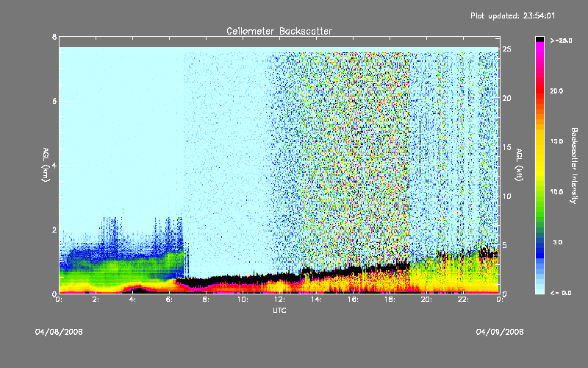Viewport: 588px width, 368px height.
Task: Select the end date "04/09/2008"
Action: point(500,332)
